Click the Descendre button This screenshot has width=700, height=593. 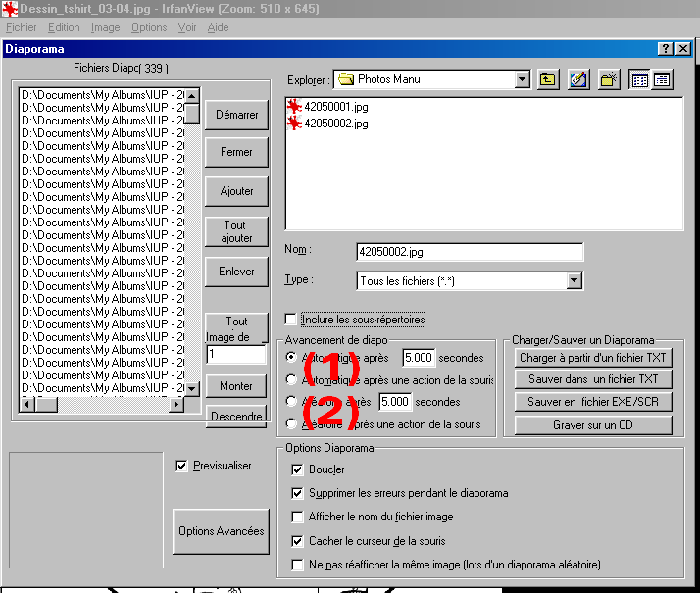click(x=236, y=417)
